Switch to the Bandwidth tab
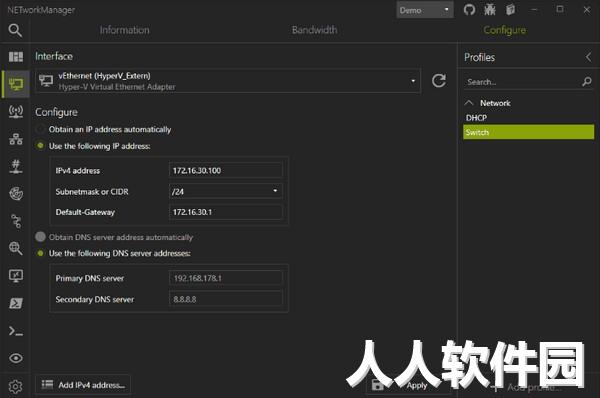600x398 pixels. (315, 30)
